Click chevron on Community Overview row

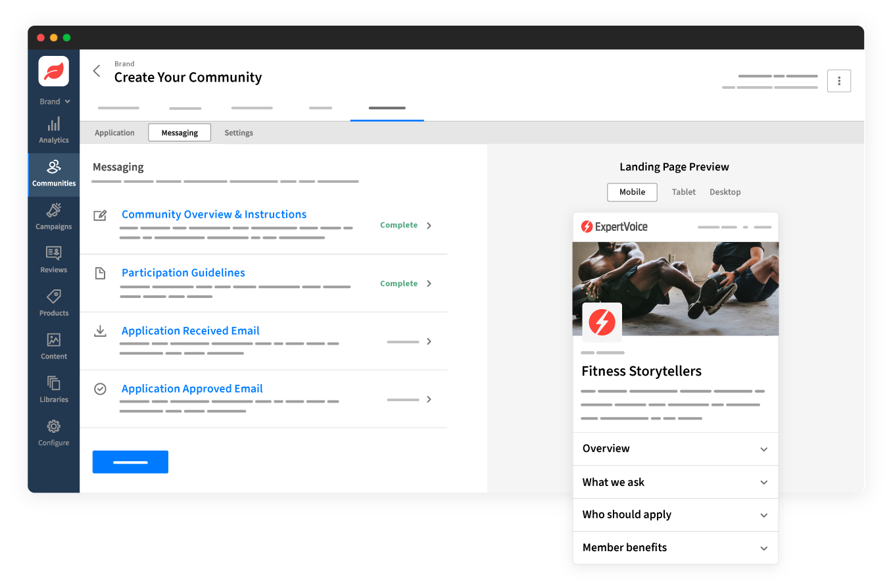(429, 226)
